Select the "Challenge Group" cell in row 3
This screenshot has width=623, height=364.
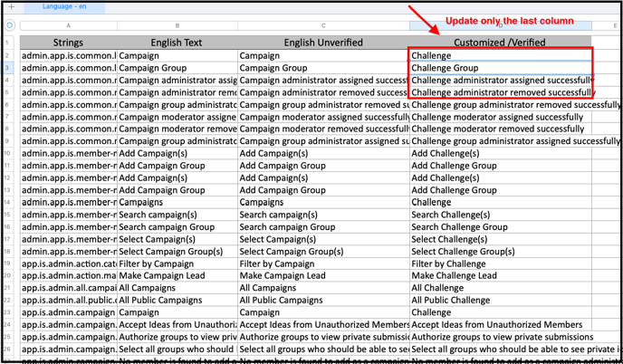click(x=500, y=68)
